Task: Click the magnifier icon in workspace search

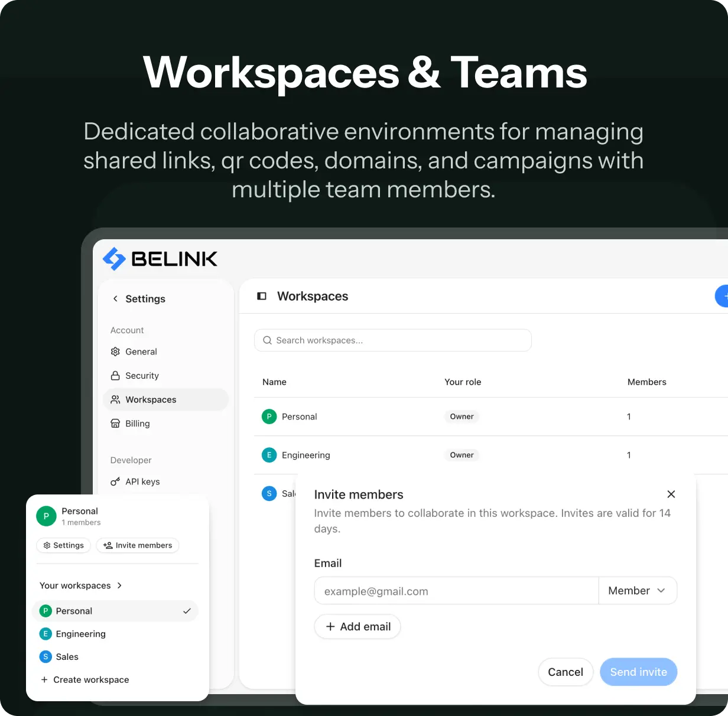Action: pyautogui.click(x=267, y=340)
